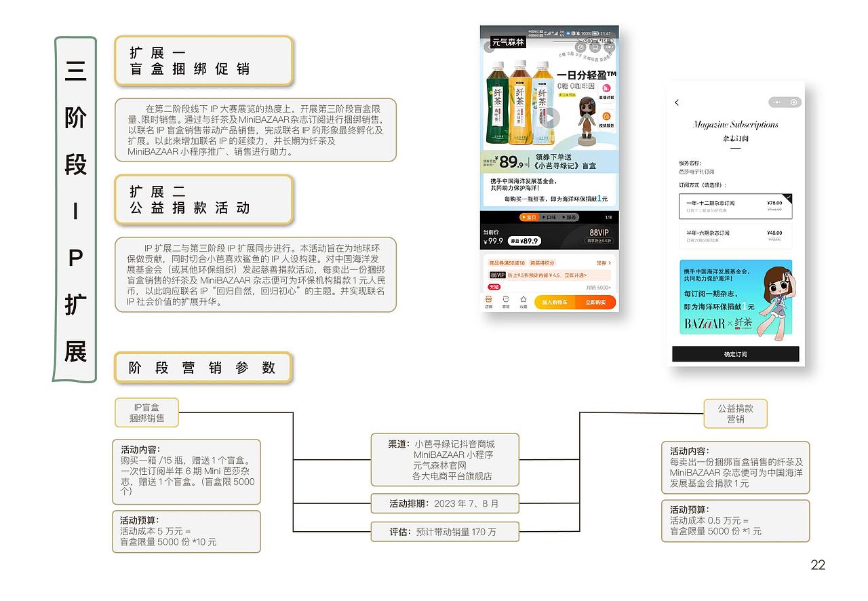Open the shopping cart icon at top
Screen dimensions: 868x601
[595, 47]
